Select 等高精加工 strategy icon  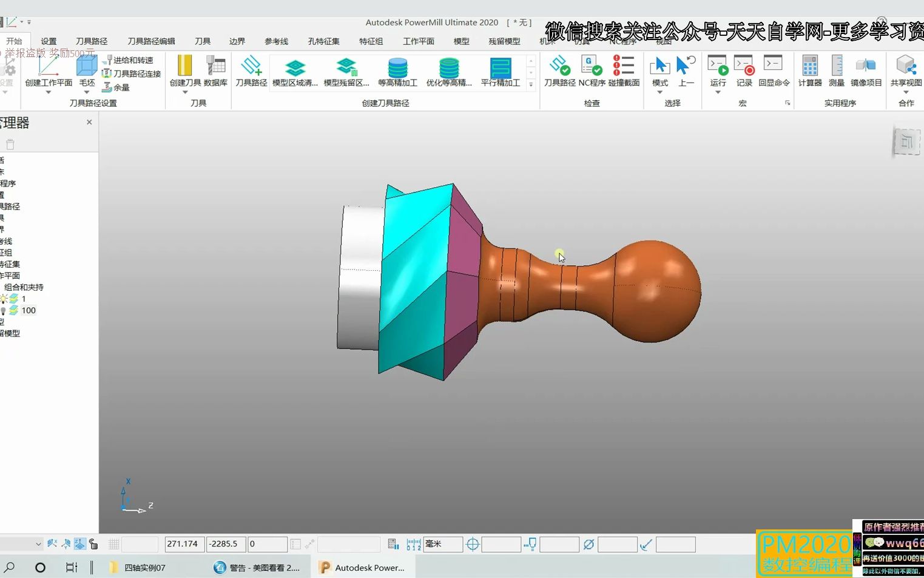(398, 67)
